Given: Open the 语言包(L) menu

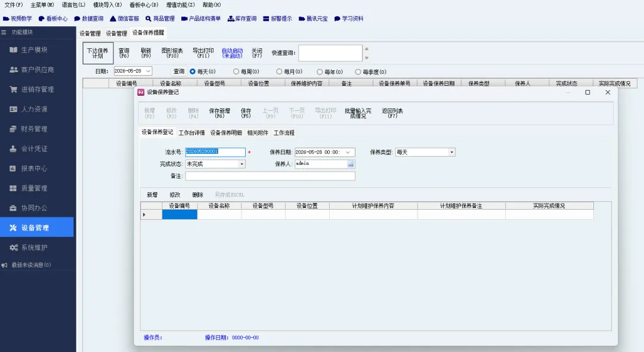Looking at the screenshot, I should point(73,5).
